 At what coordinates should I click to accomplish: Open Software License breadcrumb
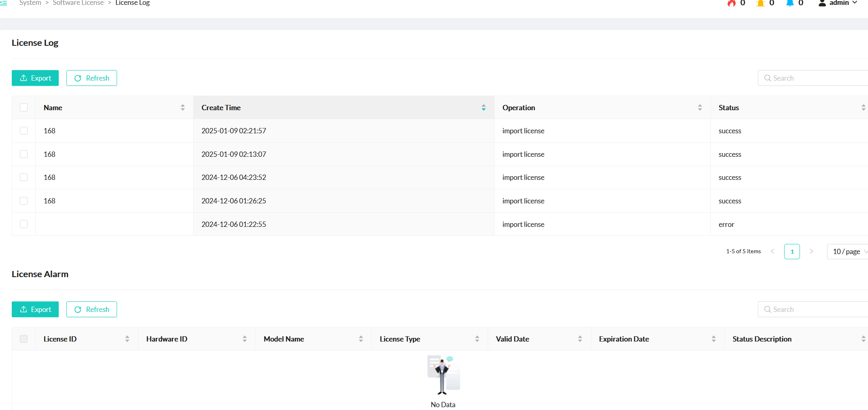(78, 3)
